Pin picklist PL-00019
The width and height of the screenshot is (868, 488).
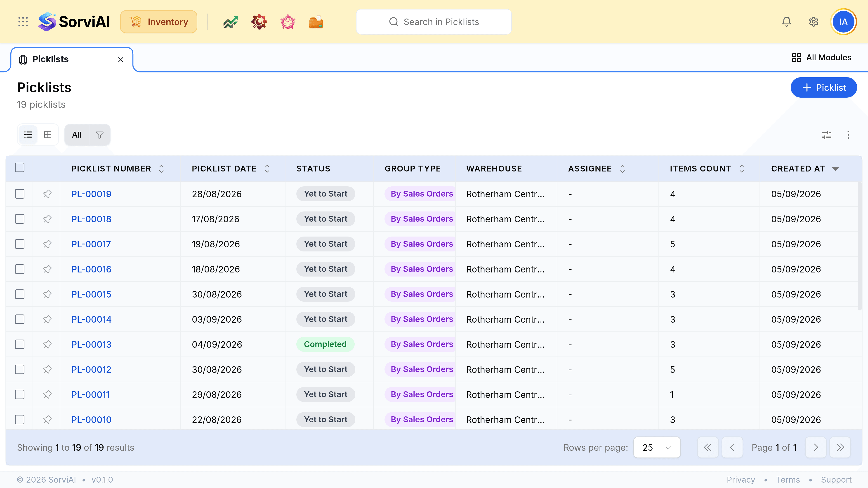47,194
